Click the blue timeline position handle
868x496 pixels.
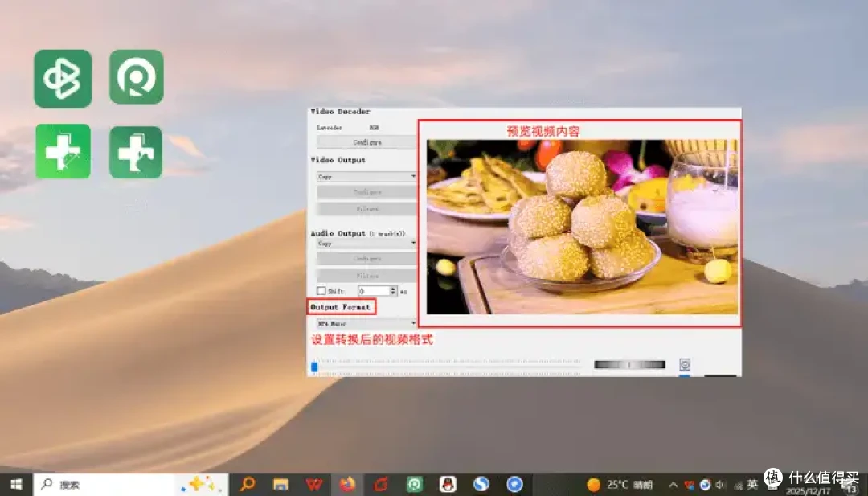[x=314, y=367]
